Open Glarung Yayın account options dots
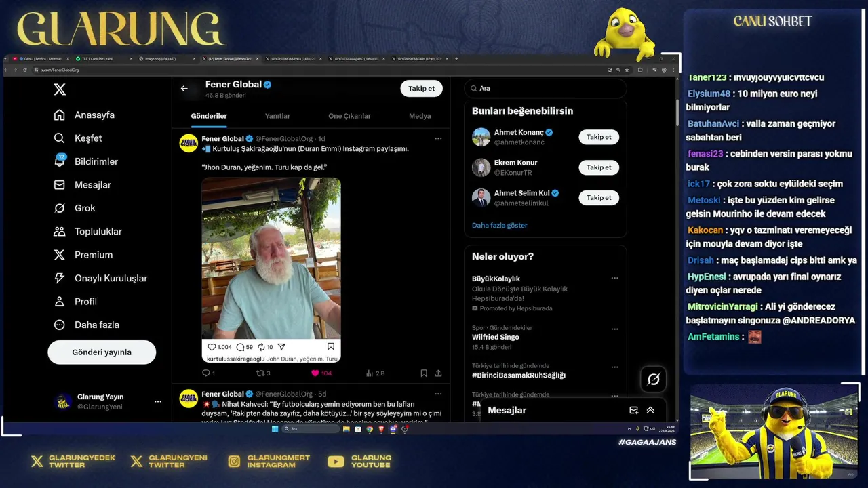This screenshot has width=868, height=488. tap(158, 401)
